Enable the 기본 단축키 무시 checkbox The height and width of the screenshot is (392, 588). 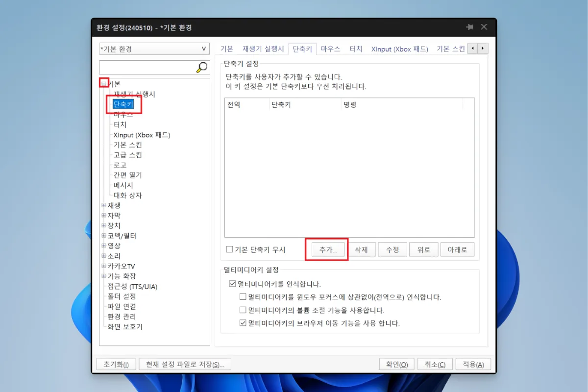coord(229,249)
